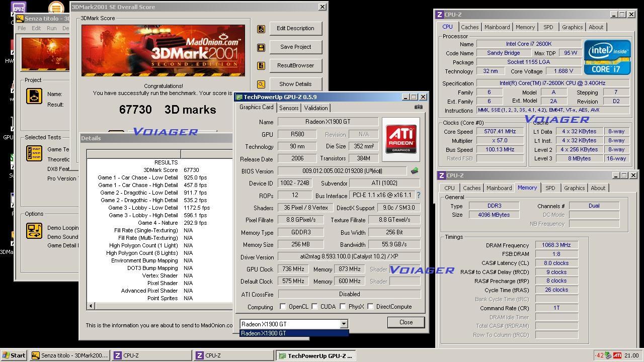This screenshot has height=362, width=644.
Task: Click the Bus Interface question mark icon
Action: (x=418, y=195)
